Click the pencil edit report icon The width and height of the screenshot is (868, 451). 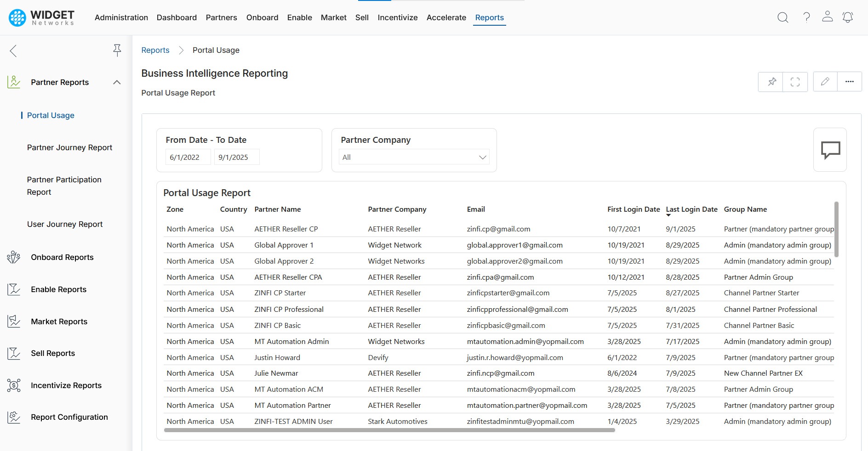(x=825, y=82)
